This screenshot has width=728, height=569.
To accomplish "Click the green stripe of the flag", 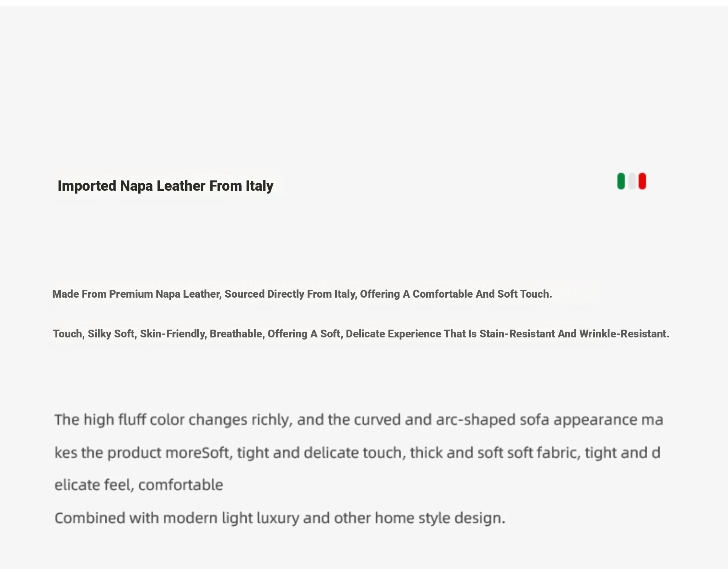I will [621, 181].
